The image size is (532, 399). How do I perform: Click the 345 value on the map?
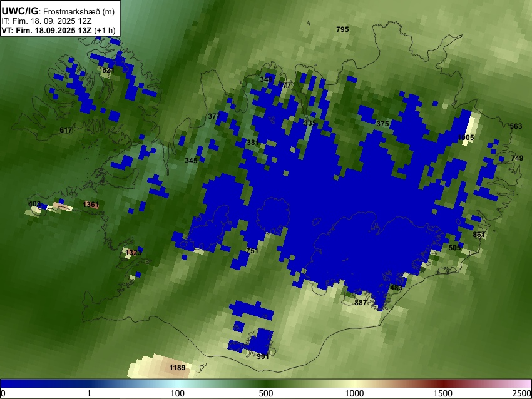[191, 161]
